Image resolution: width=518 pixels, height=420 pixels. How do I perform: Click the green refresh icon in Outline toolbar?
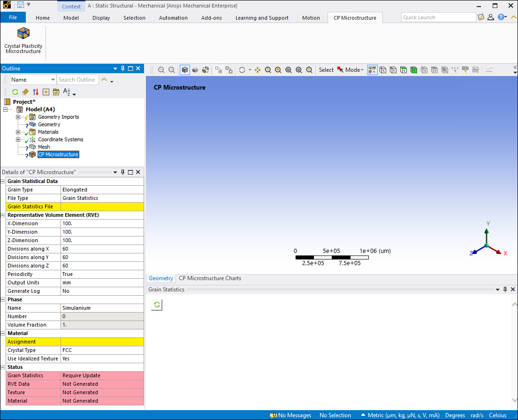click(x=15, y=92)
